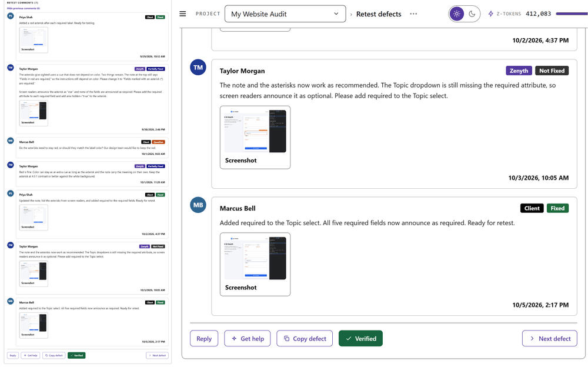Image resolution: width=588 pixels, height=367 pixels.
Task: Click the small MB avatar on the 10/5/2026 comment
Action: pyautogui.click(x=11, y=301)
